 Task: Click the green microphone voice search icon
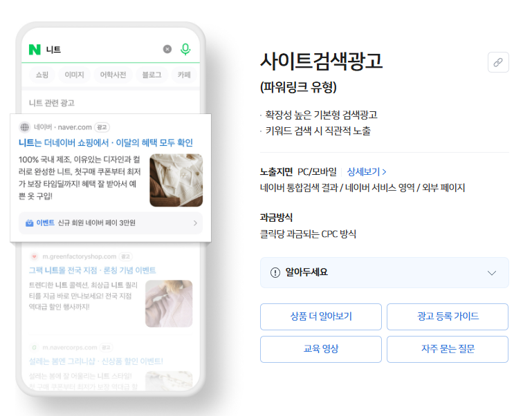click(185, 49)
